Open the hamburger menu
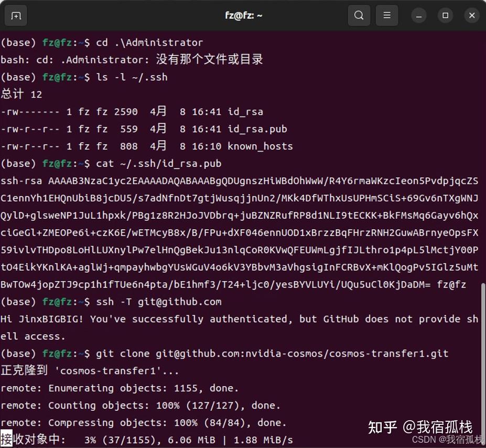 [387, 15]
